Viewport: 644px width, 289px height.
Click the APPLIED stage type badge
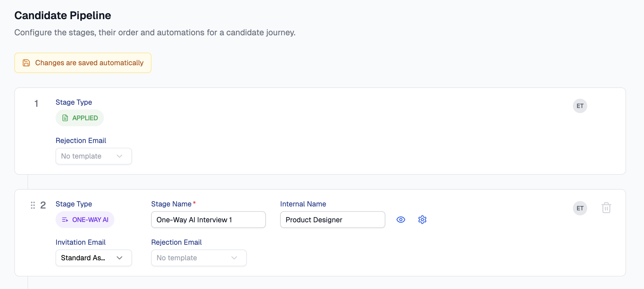pos(80,118)
